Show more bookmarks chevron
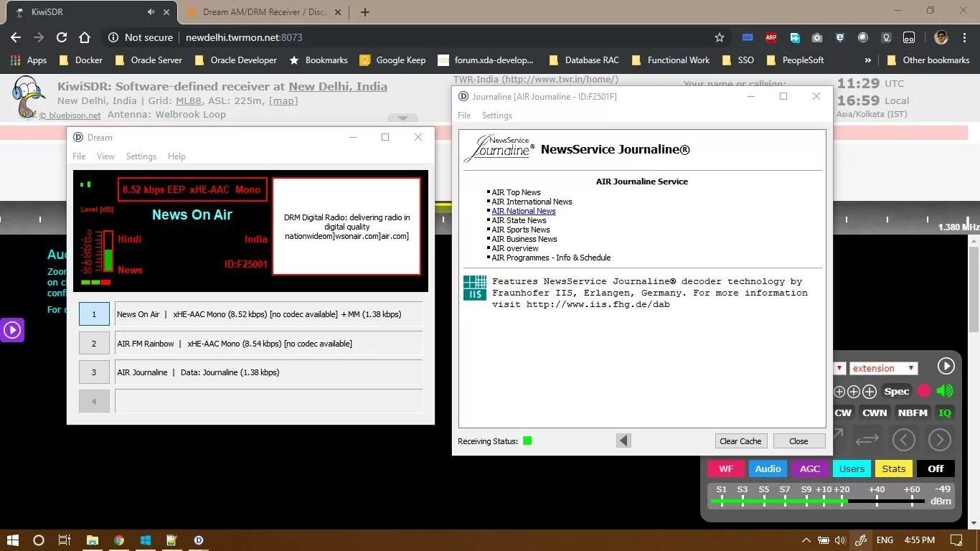 (x=867, y=60)
